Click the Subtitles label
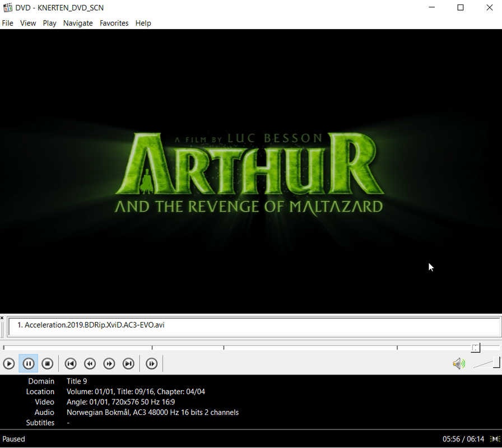502x448 pixels. pos(40,423)
